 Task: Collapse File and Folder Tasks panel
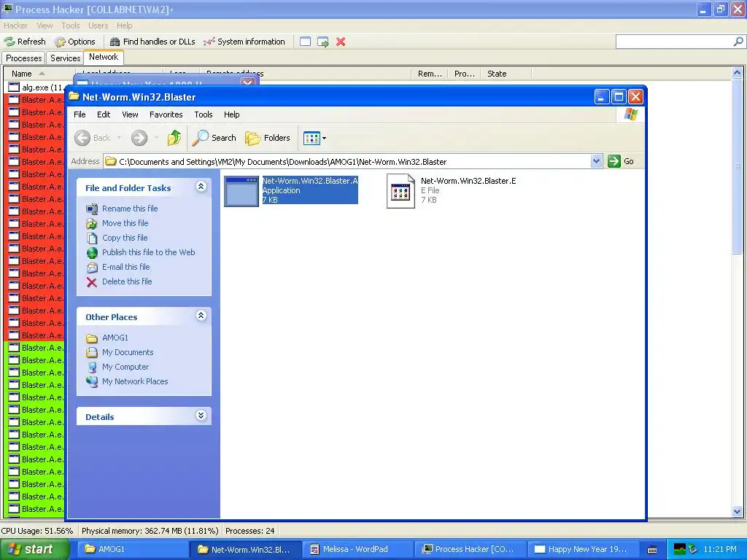tap(201, 187)
